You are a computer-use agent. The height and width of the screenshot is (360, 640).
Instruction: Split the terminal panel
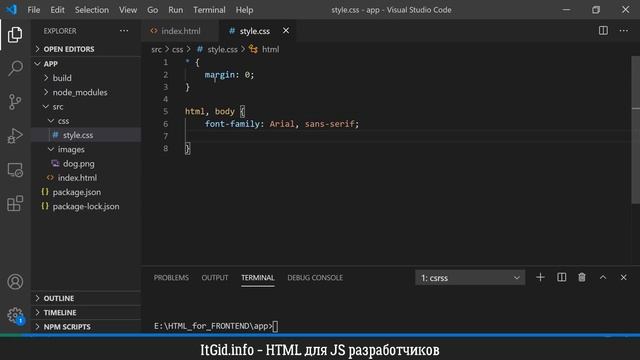tap(562, 278)
